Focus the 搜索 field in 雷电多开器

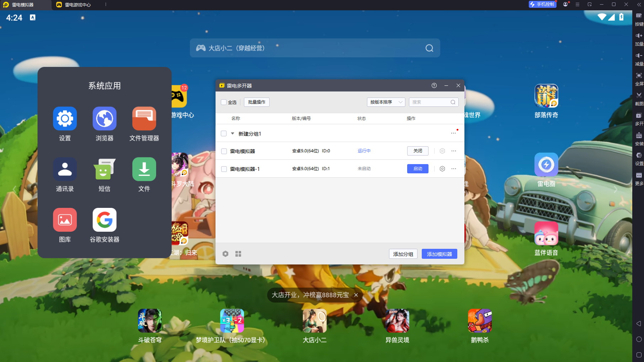434,102
